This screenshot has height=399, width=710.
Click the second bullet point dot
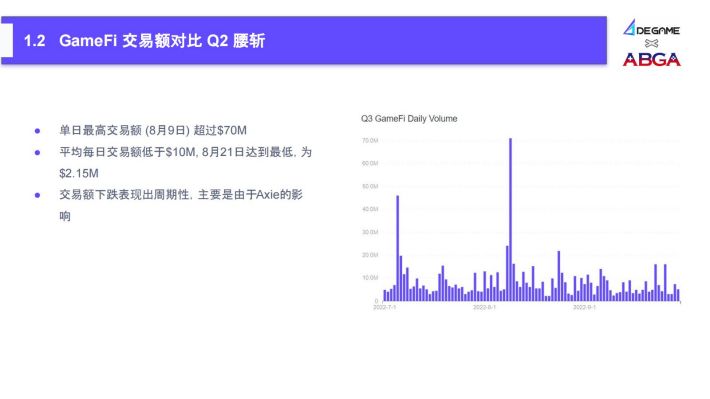tap(38, 153)
